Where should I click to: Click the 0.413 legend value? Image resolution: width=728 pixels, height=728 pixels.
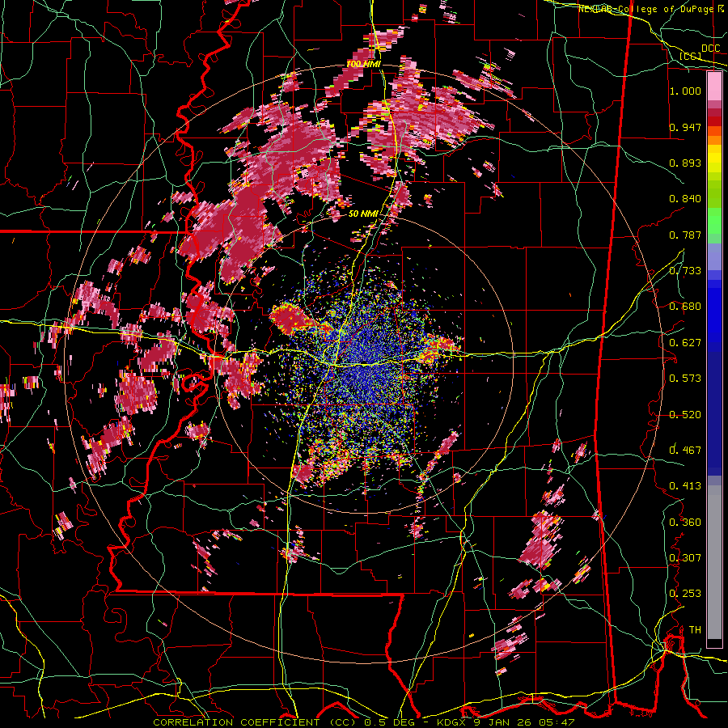click(685, 486)
